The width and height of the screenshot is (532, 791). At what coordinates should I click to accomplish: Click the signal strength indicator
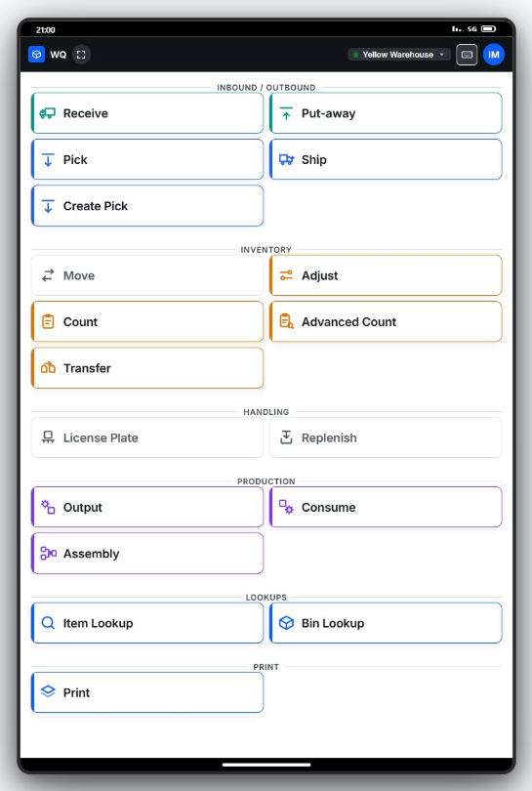(457, 29)
